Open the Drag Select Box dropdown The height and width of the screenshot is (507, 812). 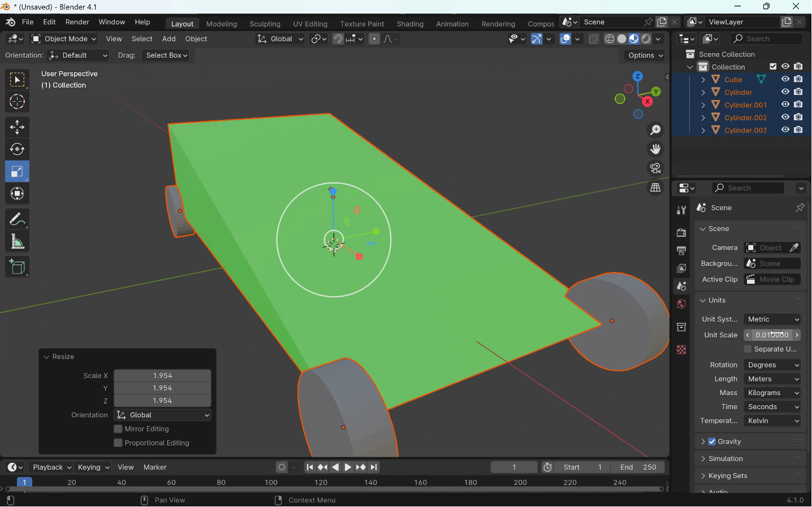(167, 55)
